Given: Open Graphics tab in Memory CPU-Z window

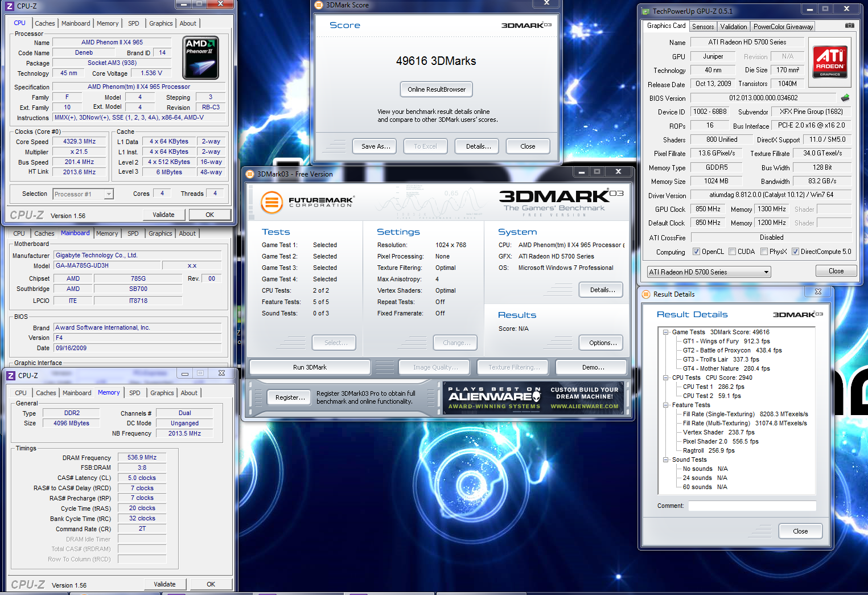Looking at the screenshot, I should tap(162, 393).
